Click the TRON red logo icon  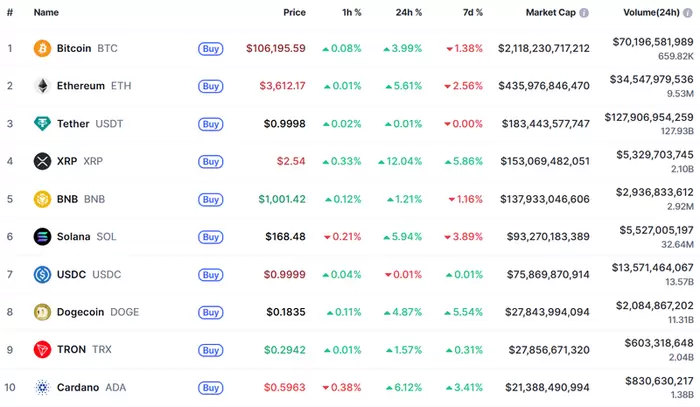click(x=42, y=350)
